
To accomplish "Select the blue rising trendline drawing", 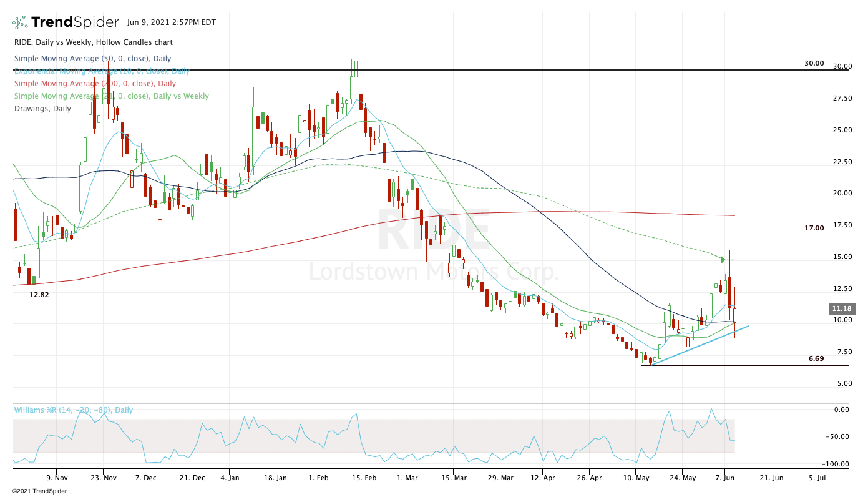I will coord(699,345).
